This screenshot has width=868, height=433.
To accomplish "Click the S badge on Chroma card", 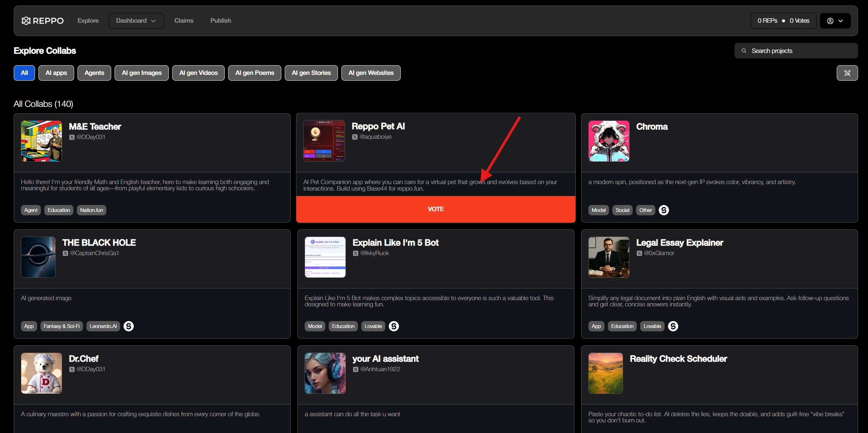I will [x=664, y=210].
